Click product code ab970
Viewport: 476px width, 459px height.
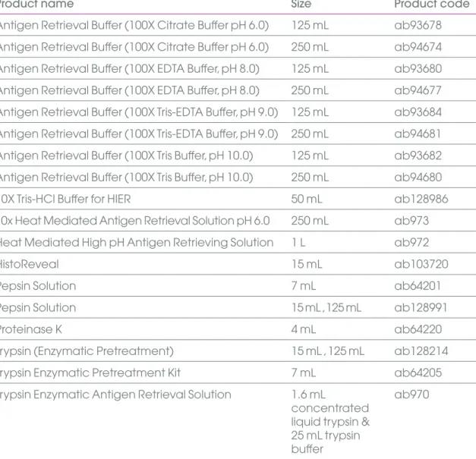411,395
